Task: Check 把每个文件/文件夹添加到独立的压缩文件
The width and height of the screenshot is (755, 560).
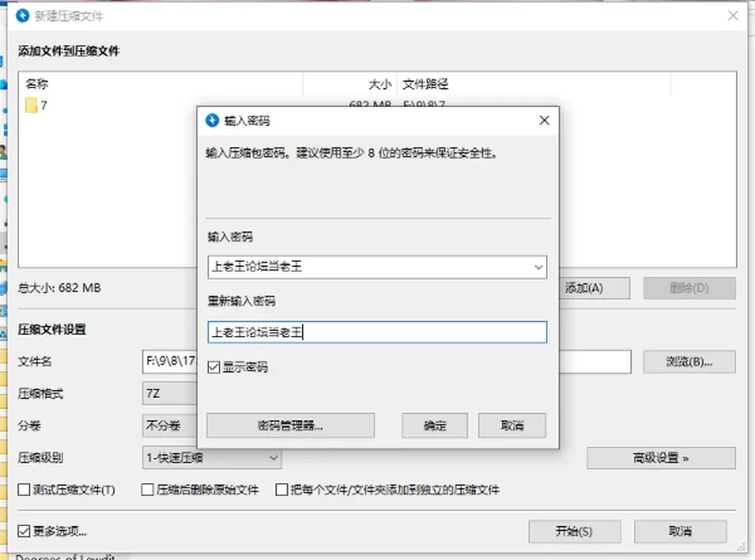Action: point(282,490)
